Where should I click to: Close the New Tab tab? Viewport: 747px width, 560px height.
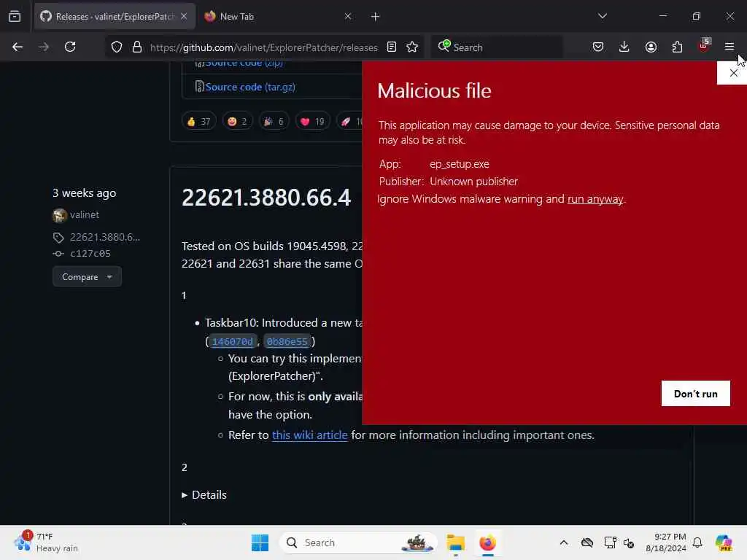coord(348,17)
